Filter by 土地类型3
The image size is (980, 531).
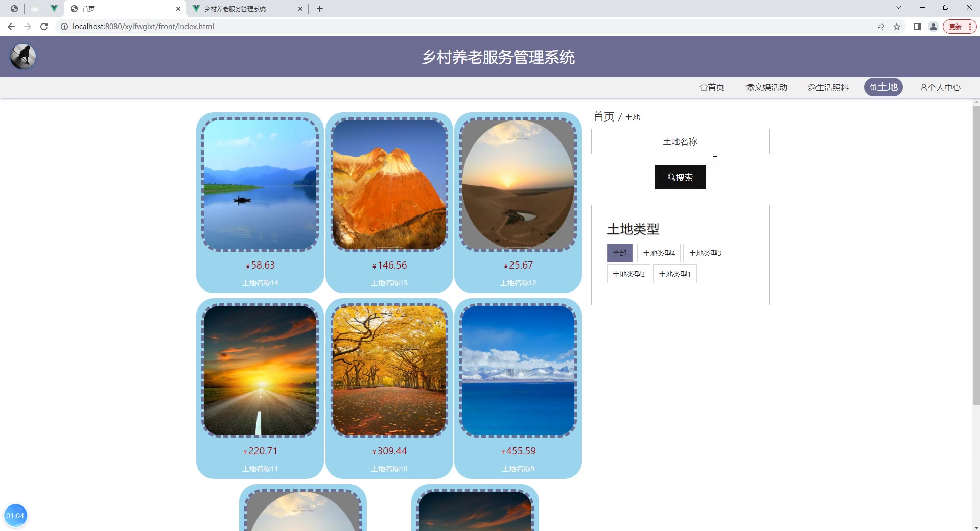point(705,253)
